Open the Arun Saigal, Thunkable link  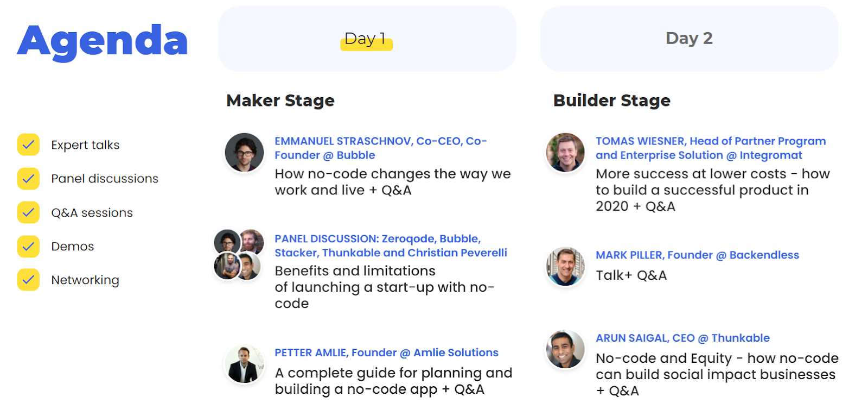tap(682, 338)
